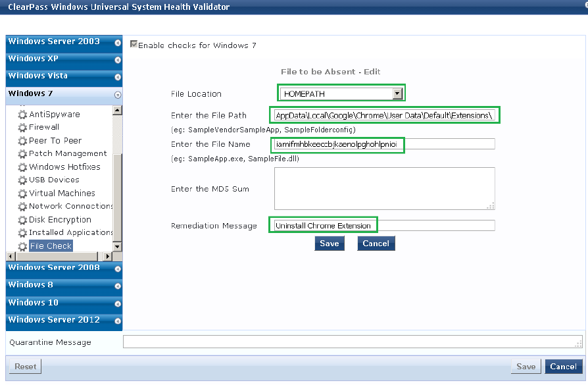Select Patch Management tree item
The width and height of the screenshot is (588, 389).
(x=68, y=154)
